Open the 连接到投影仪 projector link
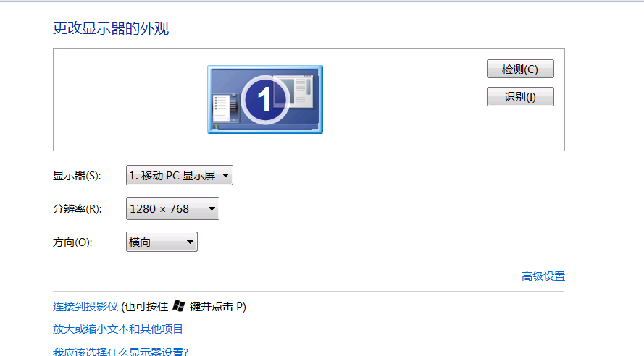 [x=85, y=306]
